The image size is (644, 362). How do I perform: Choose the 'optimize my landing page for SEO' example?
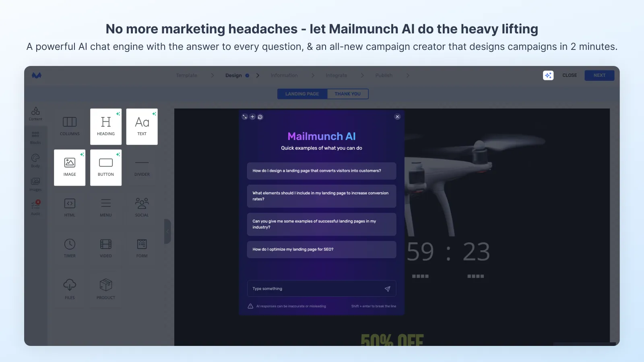[322, 249]
